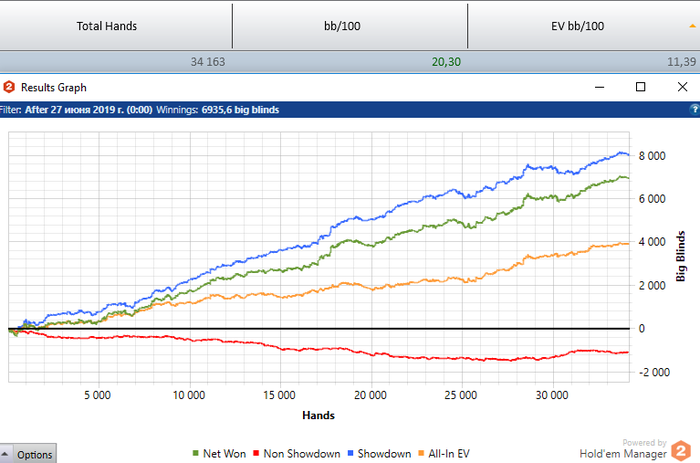Sort by the EV bb/100 column header
Viewport: 700px width, 463px height.
(584, 26)
